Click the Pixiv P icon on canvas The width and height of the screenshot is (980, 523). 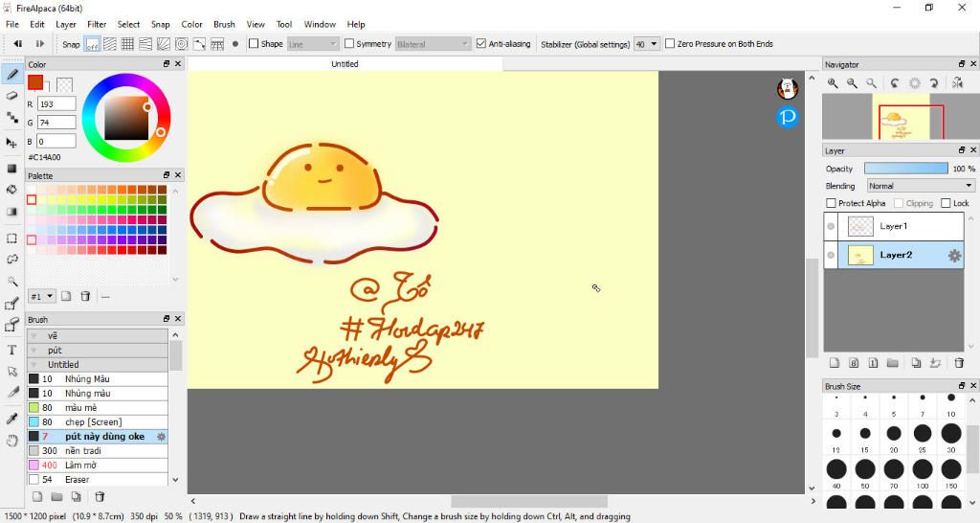coord(788,117)
